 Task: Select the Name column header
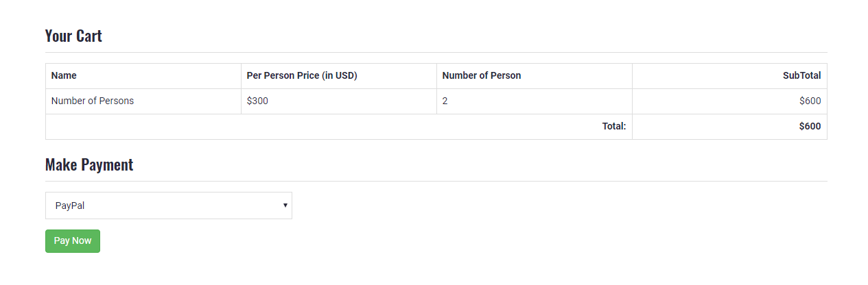tap(64, 76)
